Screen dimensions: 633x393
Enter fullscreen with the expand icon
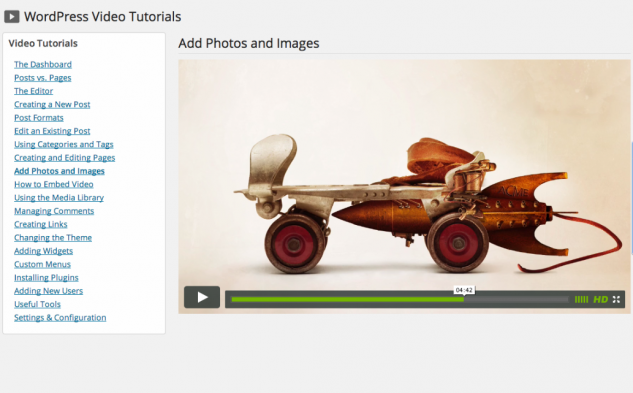(616, 299)
